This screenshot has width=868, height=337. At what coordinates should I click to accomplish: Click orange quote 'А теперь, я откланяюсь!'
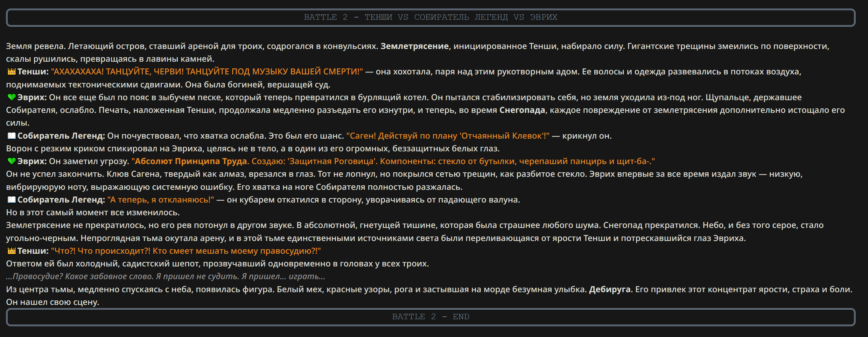(x=161, y=200)
